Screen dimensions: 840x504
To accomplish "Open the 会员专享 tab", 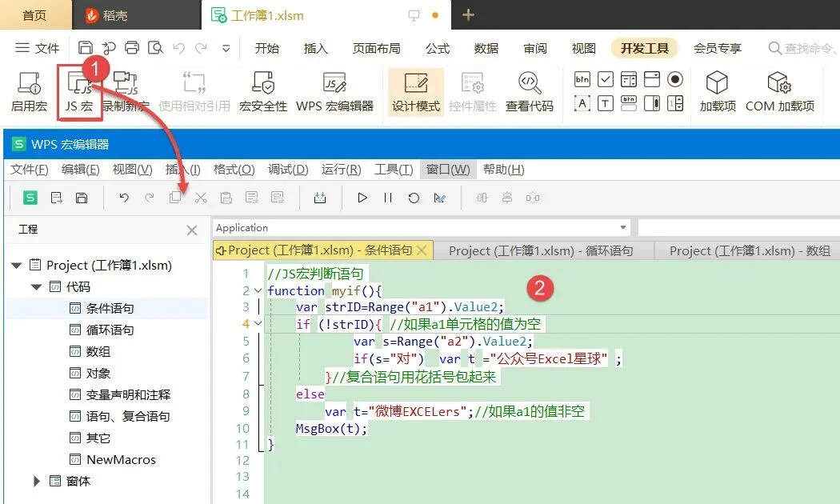I will [x=718, y=48].
